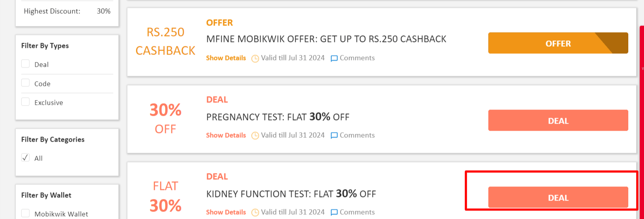Viewport: 644px width, 219px height.
Task: Get the Kidney Function Test DEAL
Action: pos(558,197)
